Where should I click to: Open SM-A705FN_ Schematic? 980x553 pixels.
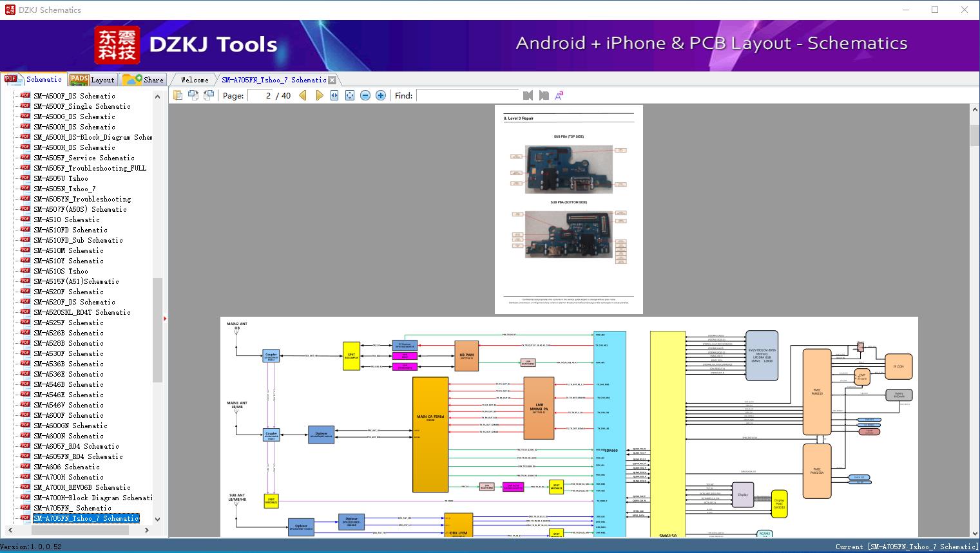point(72,508)
